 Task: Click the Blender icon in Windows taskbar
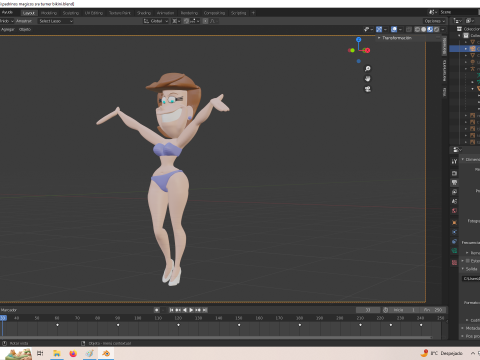point(106,353)
